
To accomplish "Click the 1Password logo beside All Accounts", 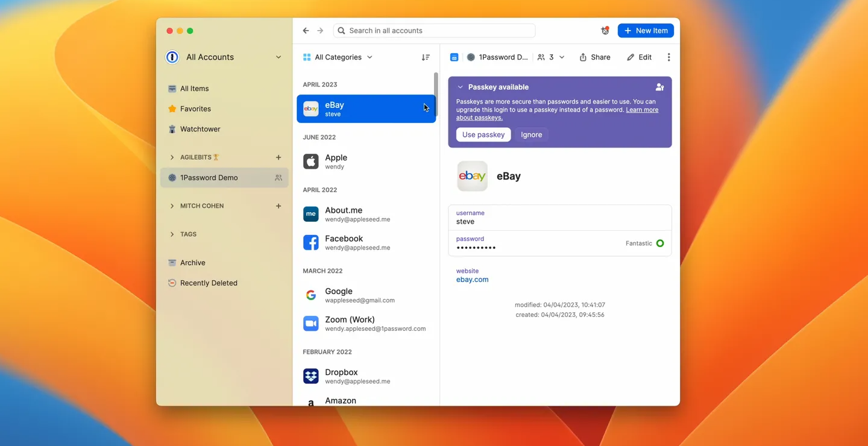I will pyautogui.click(x=172, y=57).
